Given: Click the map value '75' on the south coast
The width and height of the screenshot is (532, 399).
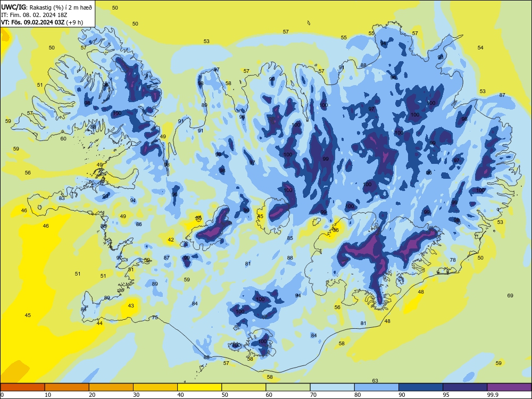Looking at the screenshot, I should pyautogui.click(x=155, y=317).
